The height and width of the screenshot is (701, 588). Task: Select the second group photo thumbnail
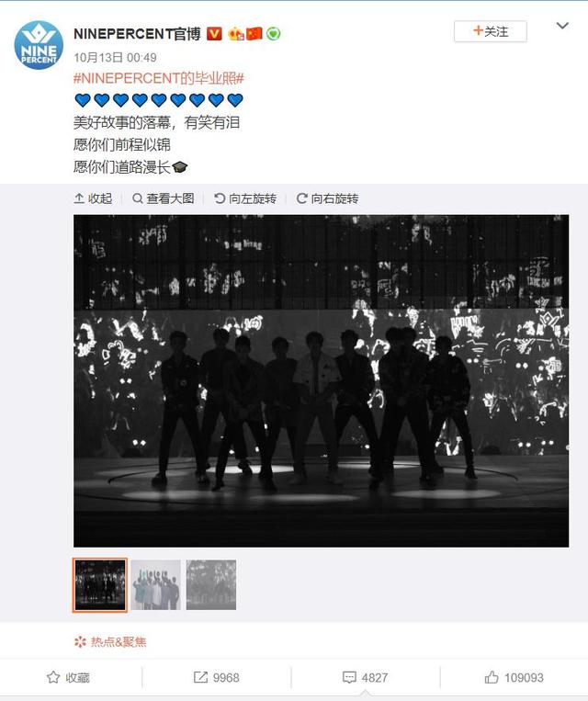pos(155,584)
